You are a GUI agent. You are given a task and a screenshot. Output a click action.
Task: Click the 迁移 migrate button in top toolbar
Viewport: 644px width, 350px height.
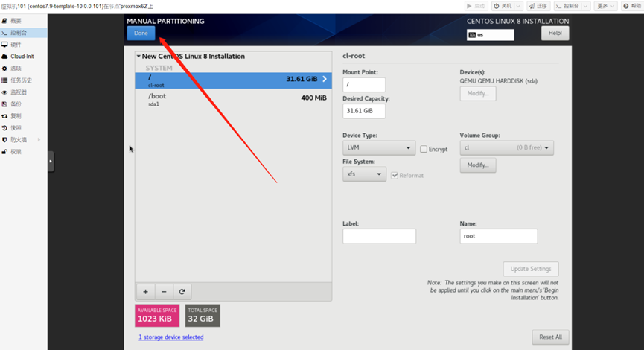[x=538, y=6]
